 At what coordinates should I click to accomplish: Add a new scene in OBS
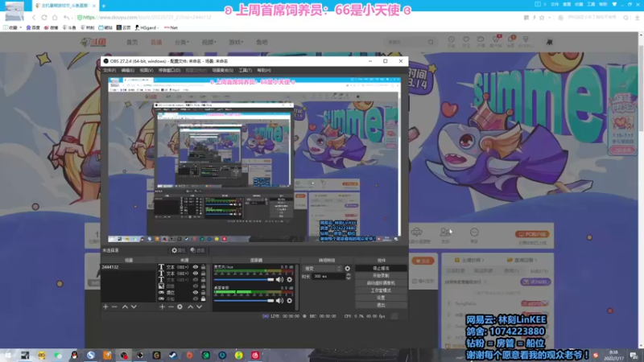tap(105, 306)
